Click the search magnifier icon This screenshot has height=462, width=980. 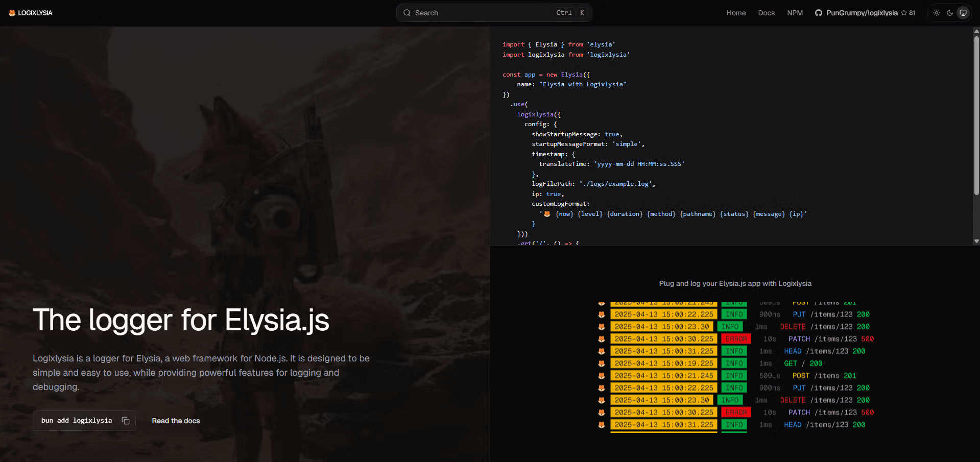[407, 12]
